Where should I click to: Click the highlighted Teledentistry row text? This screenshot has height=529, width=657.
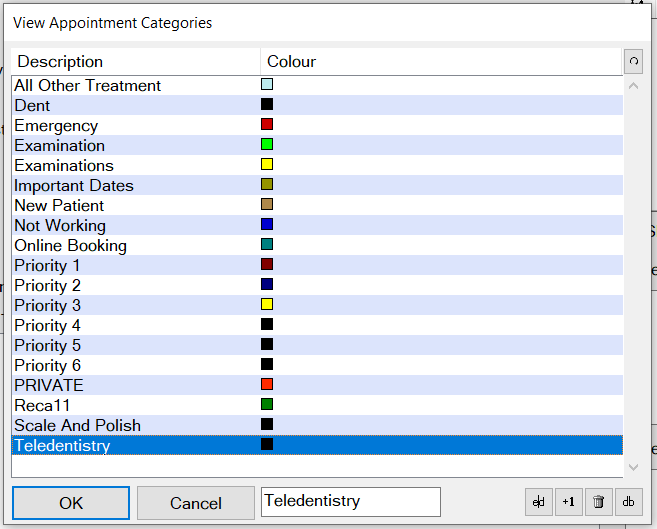pyautogui.click(x=62, y=445)
